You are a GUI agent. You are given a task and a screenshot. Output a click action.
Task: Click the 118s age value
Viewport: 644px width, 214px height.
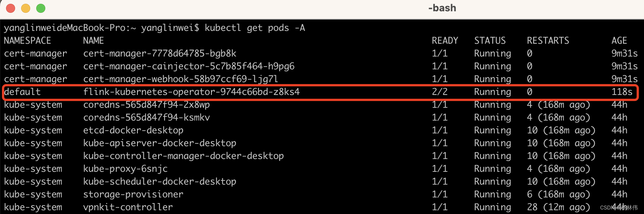click(x=622, y=92)
